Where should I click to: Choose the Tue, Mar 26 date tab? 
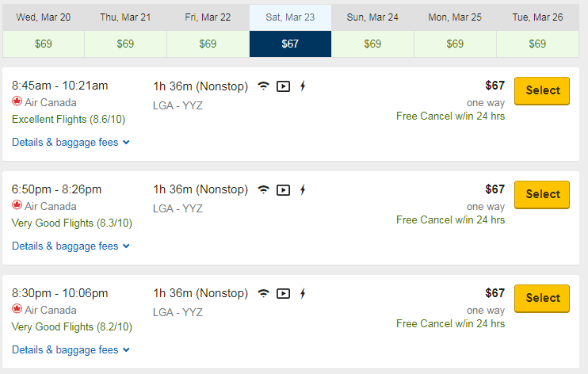(x=537, y=31)
